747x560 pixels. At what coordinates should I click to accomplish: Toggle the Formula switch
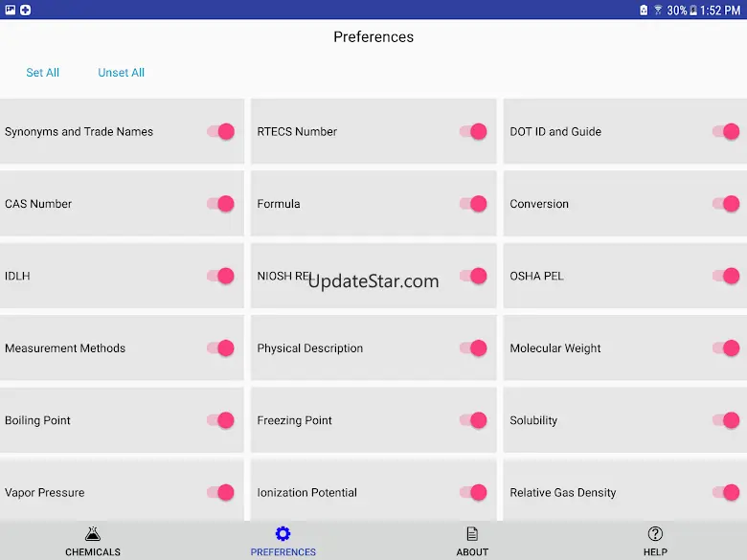point(473,204)
